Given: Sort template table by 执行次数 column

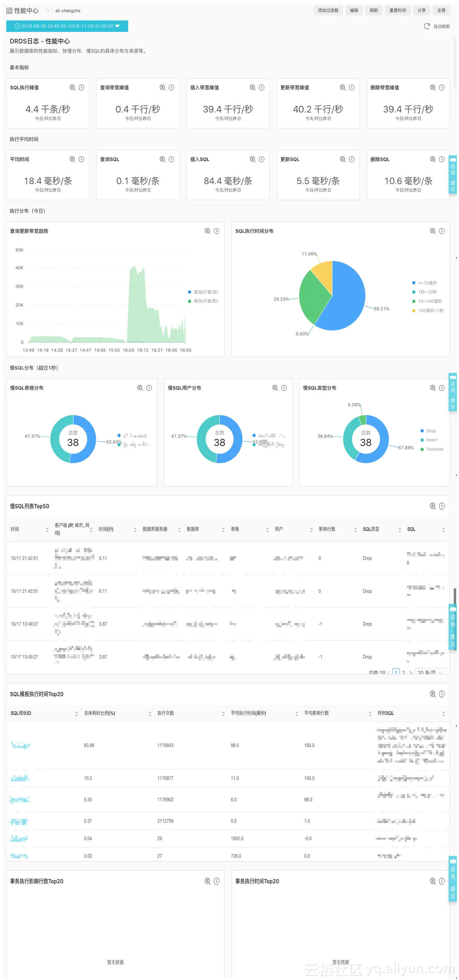Looking at the screenshot, I should click(x=223, y=714).
